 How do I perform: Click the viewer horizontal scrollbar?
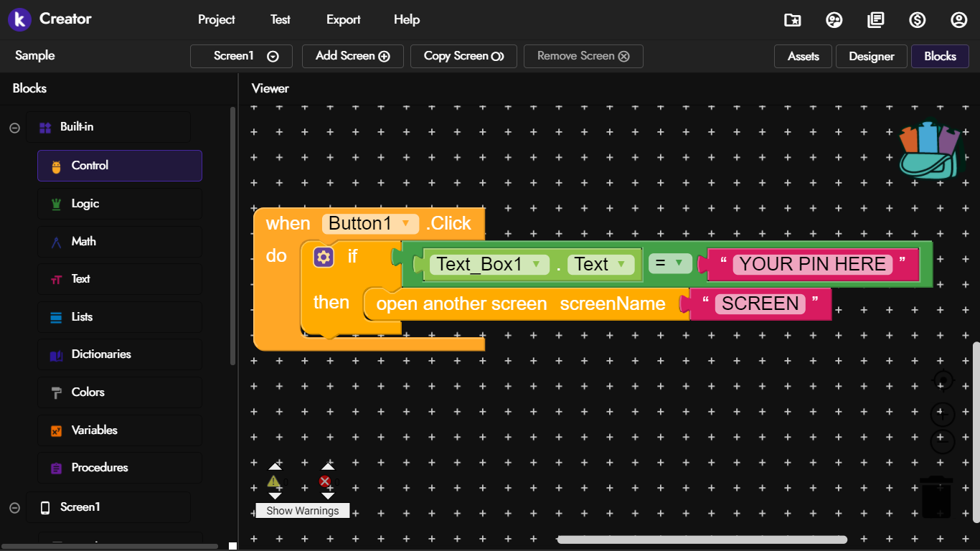(702, 540)
